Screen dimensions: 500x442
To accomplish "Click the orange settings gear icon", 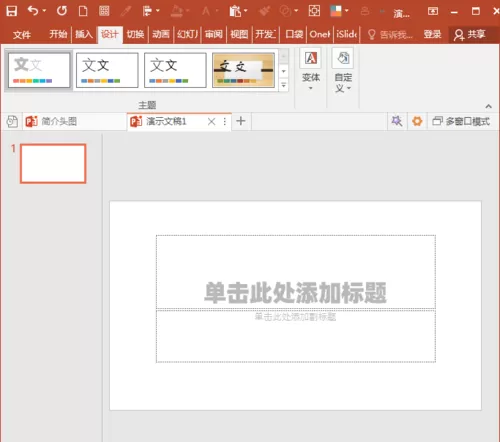I will tap(417, 121).
